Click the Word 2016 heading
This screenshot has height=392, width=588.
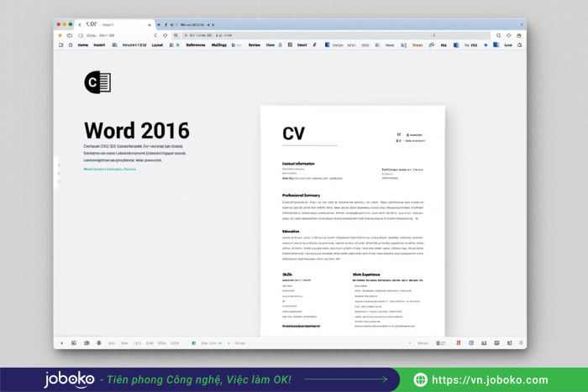(136, 130)
